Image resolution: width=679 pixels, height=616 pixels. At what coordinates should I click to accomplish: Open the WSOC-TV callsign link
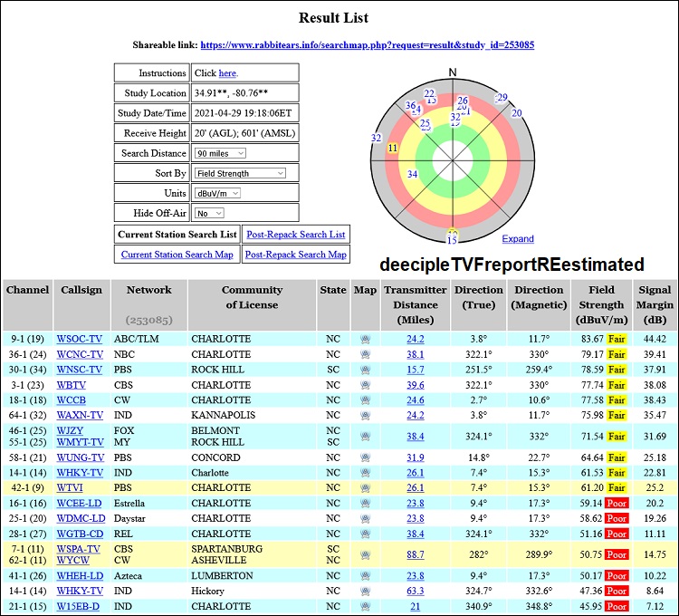coord(79,339)
